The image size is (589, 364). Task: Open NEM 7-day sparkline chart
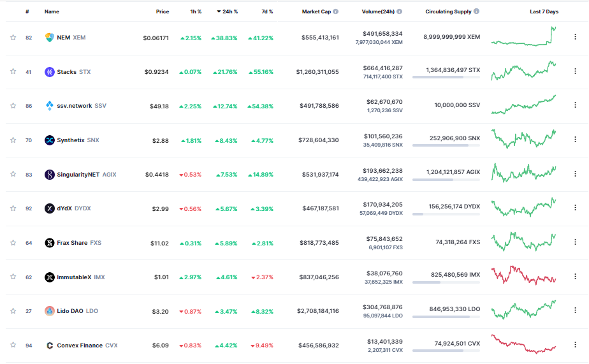click(523, 36)
